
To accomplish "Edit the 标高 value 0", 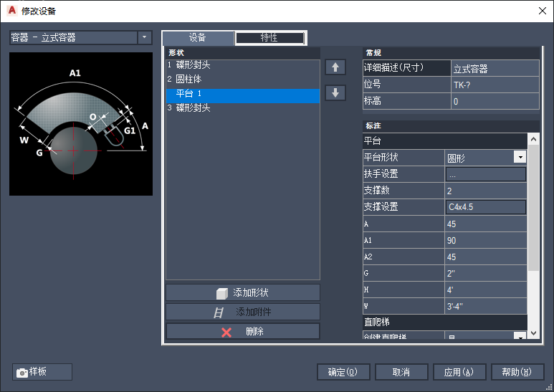I will 495,101.
